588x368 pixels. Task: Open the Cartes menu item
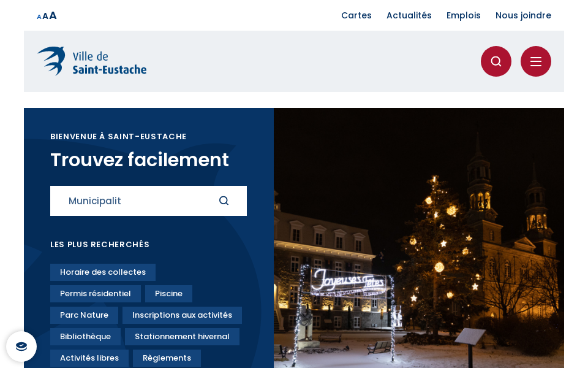click(x=356, y=15)
